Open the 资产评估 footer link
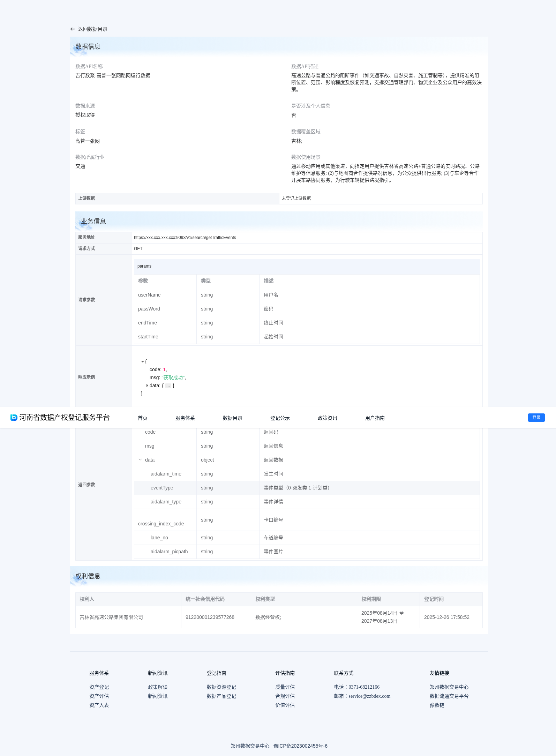This screenshot has height=756, width=556. (x=99, y=696)
